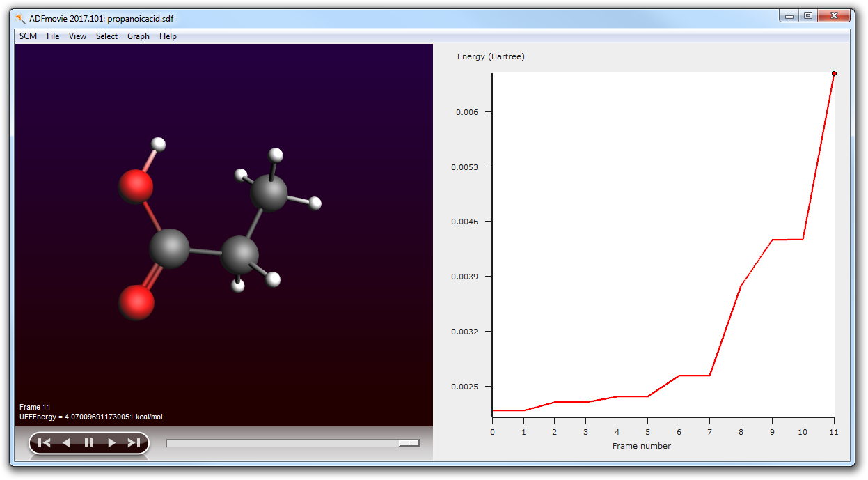
Task: Click the carbonyl oxygen atom with the double bond
Action: click(x=136, y=302)
